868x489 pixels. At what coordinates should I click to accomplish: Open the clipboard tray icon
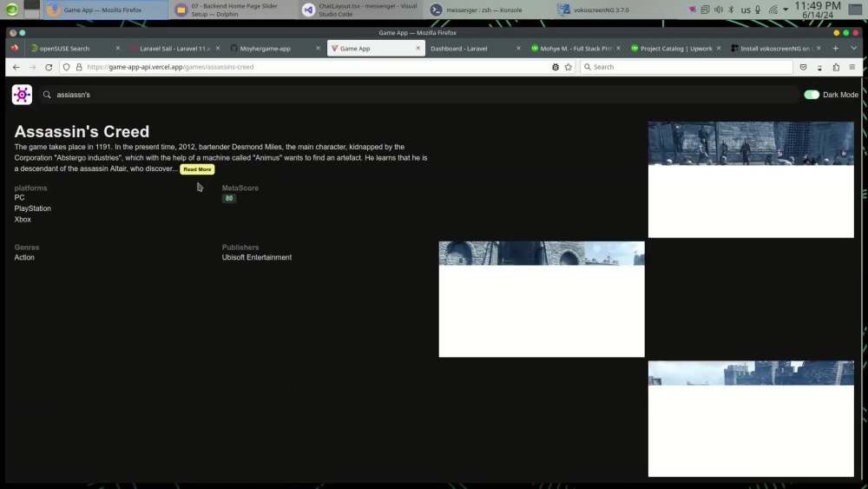[x=705, y=10]
